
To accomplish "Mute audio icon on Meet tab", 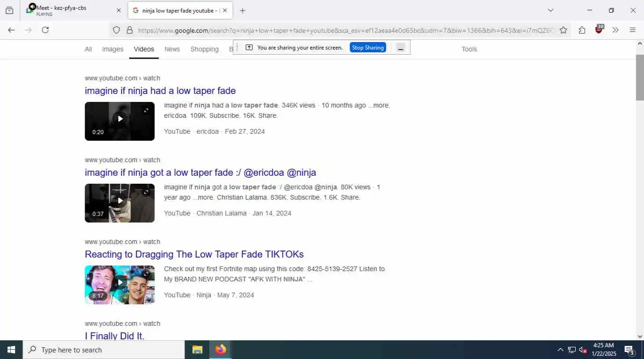I will coord(32,7).
